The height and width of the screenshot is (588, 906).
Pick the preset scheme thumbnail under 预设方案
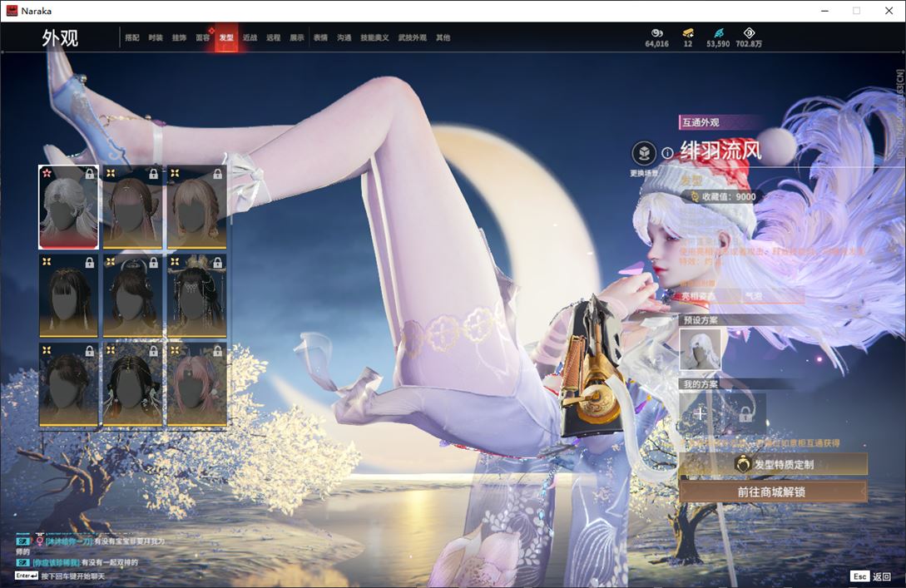coord(701,349)
